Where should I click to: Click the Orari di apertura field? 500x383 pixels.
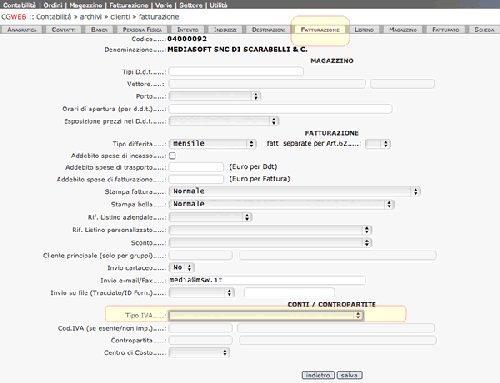point(280,109)
